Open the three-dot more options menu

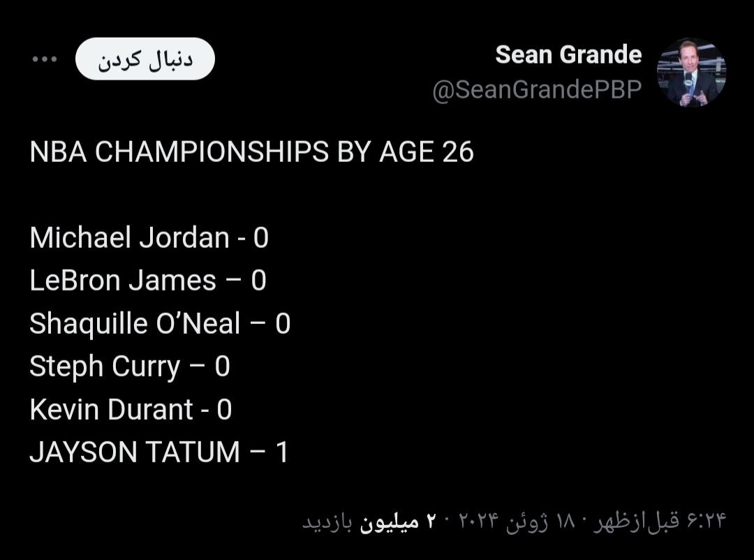[45, 59]
